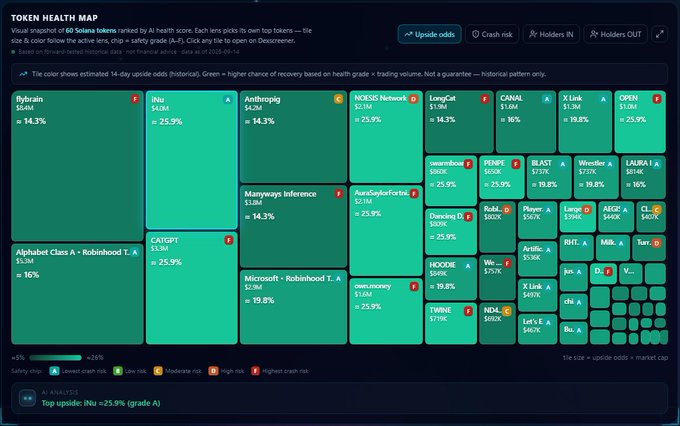Open the AEGIS tile
The height and width of the screenshot is (426, 680).
pyautogui.click(x=616, y=216)
